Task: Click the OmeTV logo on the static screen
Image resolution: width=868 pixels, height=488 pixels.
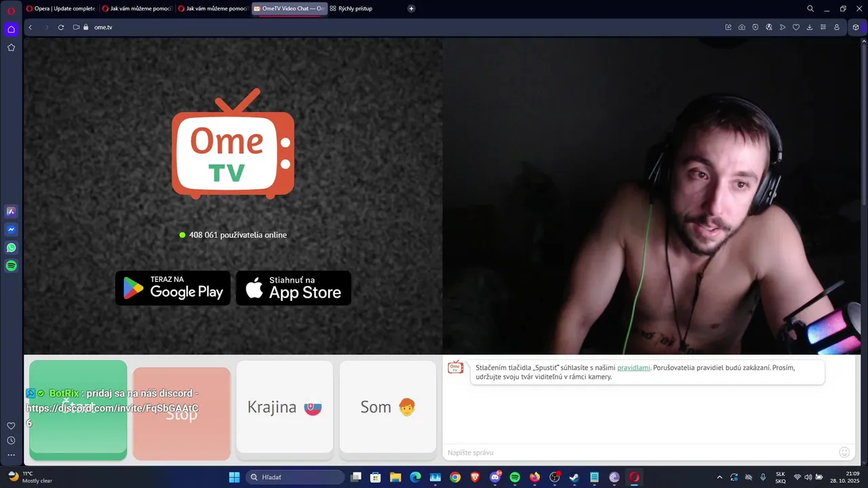Action: tap(233, 144)
